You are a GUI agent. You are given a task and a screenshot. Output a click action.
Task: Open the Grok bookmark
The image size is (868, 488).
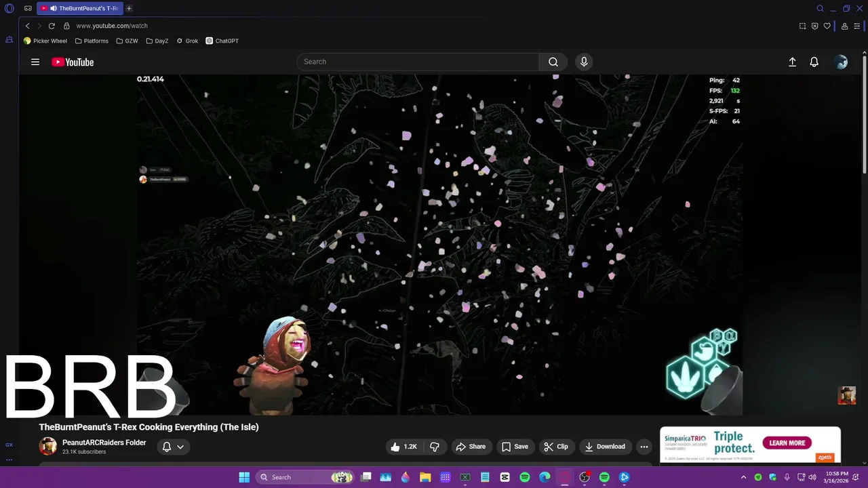187,41
